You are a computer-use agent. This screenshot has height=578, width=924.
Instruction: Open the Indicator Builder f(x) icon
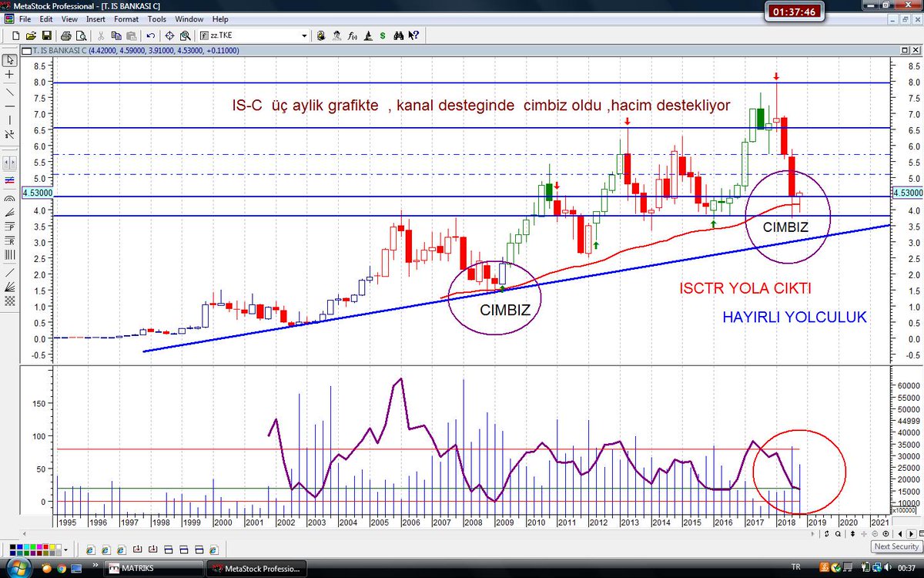click(x=352, y=35)
